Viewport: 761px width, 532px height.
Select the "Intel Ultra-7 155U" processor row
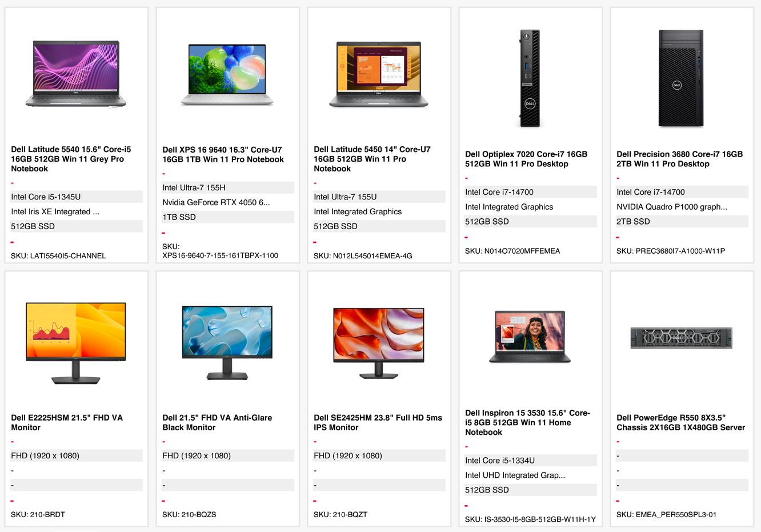[x=379, y=197]
